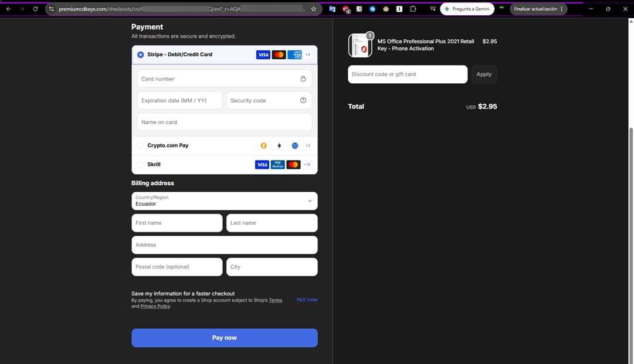Click the Stripe Mastercard logo

279,55
